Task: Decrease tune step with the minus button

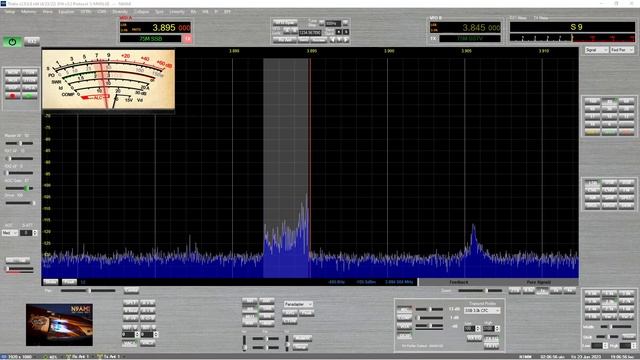Action: [321, 22]
